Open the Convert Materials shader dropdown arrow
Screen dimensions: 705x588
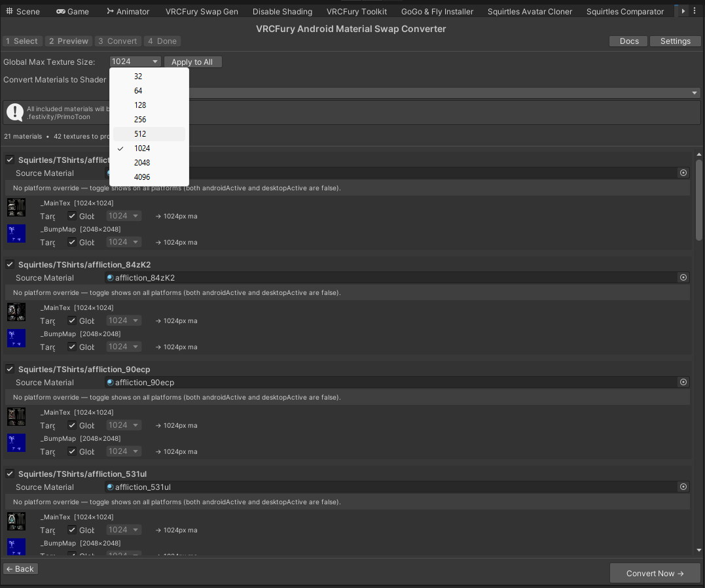695,93
